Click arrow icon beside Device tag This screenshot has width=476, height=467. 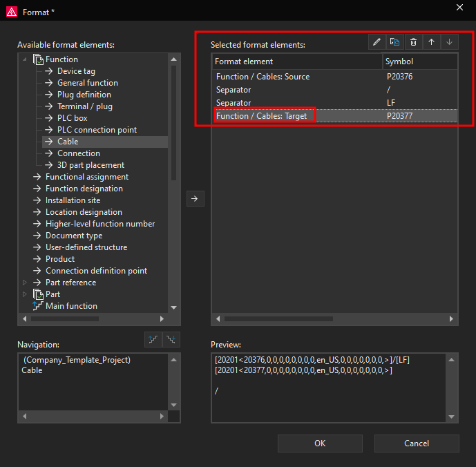[x=48, y=71]
